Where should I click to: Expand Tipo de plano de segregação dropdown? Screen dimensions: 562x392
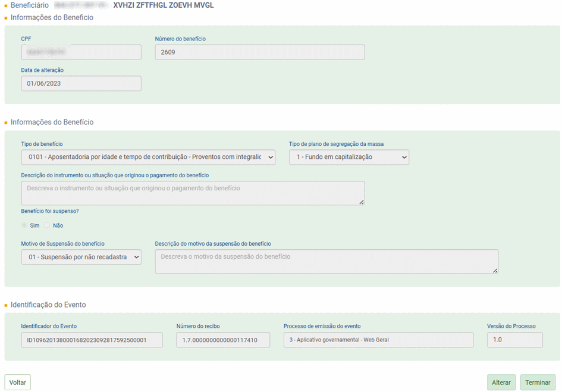[x=348, y=157]
